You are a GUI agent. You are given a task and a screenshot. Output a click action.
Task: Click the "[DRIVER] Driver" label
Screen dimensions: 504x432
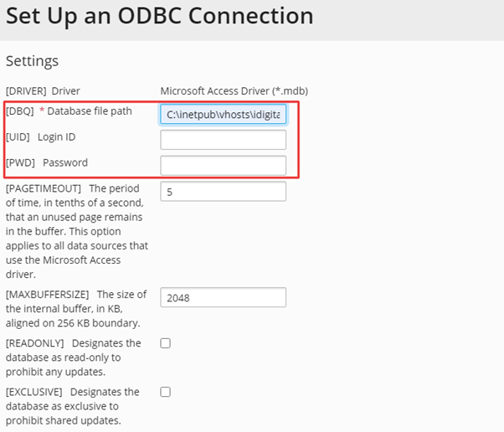point(43,90)
